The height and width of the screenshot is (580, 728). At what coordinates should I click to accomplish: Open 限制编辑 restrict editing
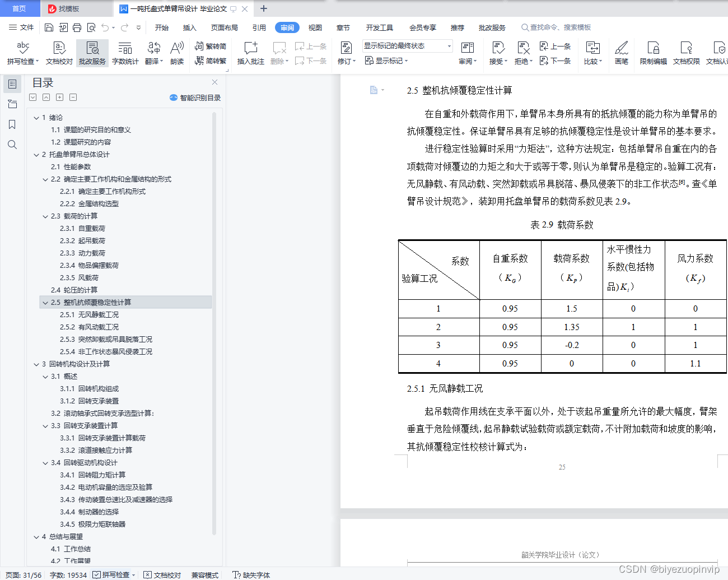653,53
